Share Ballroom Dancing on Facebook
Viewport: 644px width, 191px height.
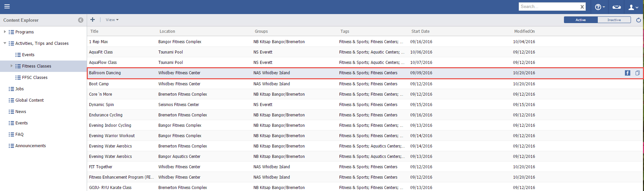coord(627,73)
